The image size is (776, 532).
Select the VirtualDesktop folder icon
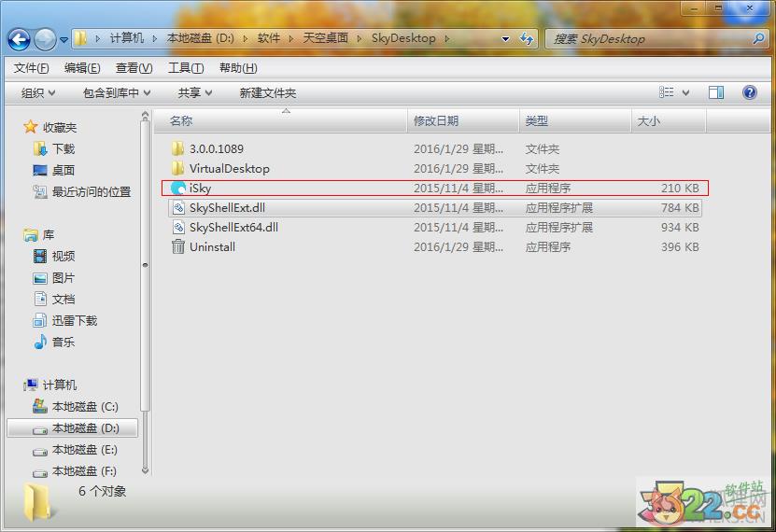pos(177,169)
